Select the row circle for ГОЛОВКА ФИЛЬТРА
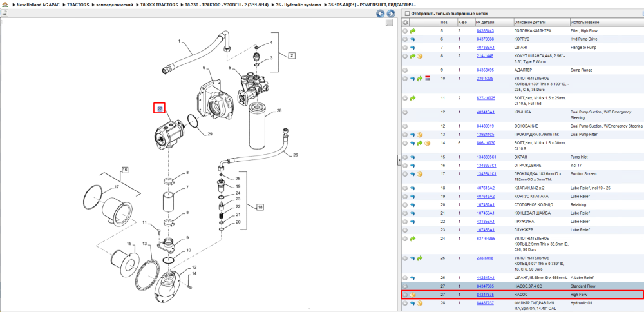 click(405, 31)
